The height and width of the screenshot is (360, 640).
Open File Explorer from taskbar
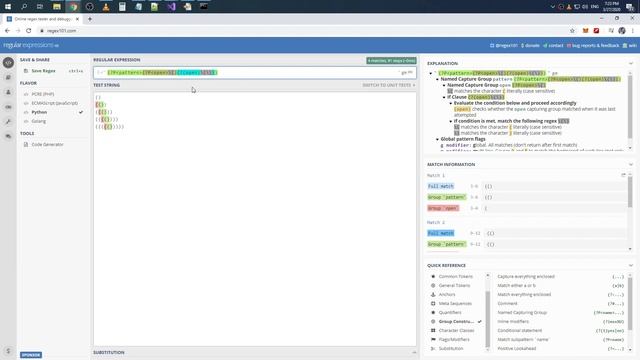[57, 7]
